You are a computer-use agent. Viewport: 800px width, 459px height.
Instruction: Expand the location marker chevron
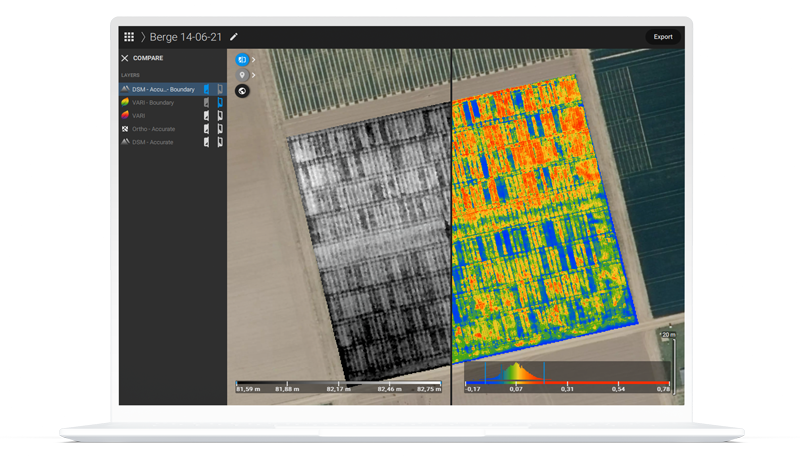click(254, 75)
